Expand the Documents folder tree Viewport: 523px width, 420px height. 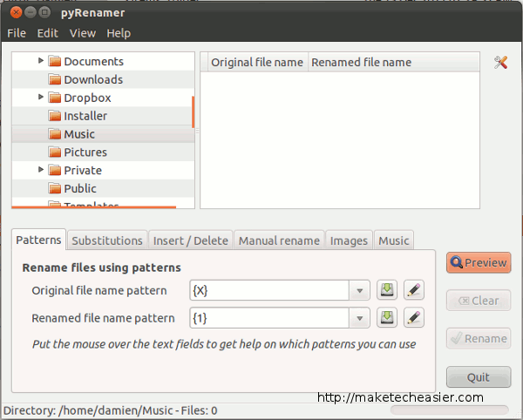(41, 61)
